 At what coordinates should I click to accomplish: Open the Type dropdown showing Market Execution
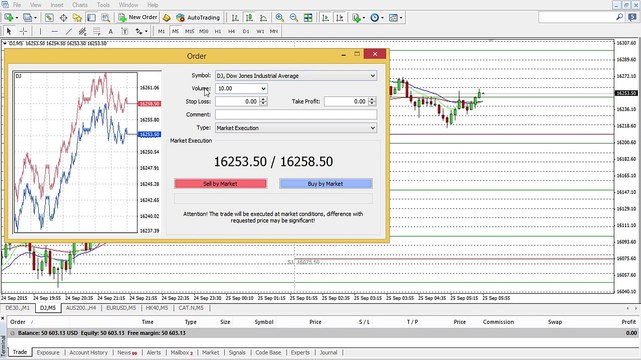296,128
